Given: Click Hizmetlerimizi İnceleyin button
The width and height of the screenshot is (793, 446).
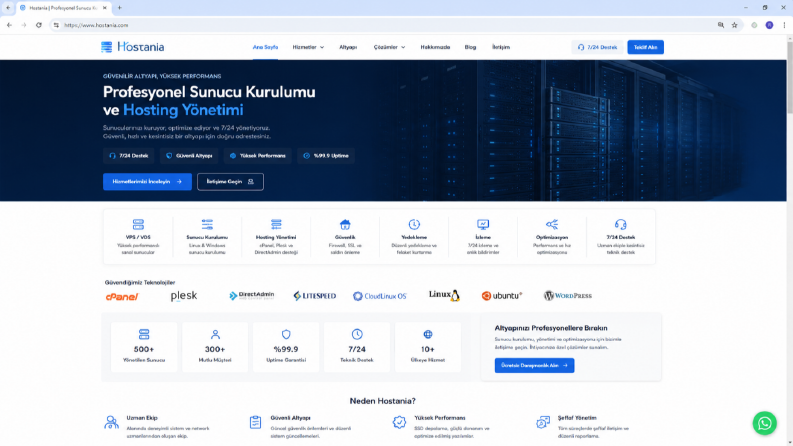Looking at the screenshot, I should 147,182.
